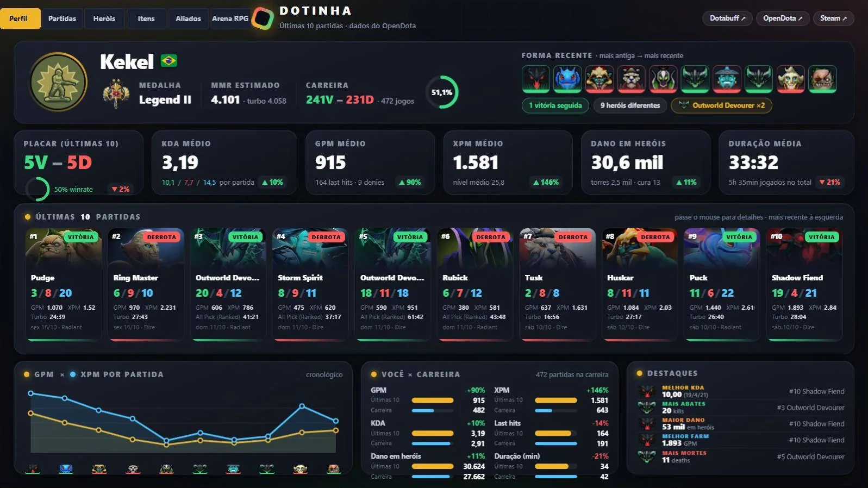Click Outworld Devourer icon beside Mais Mortes

tap(647, 456)
